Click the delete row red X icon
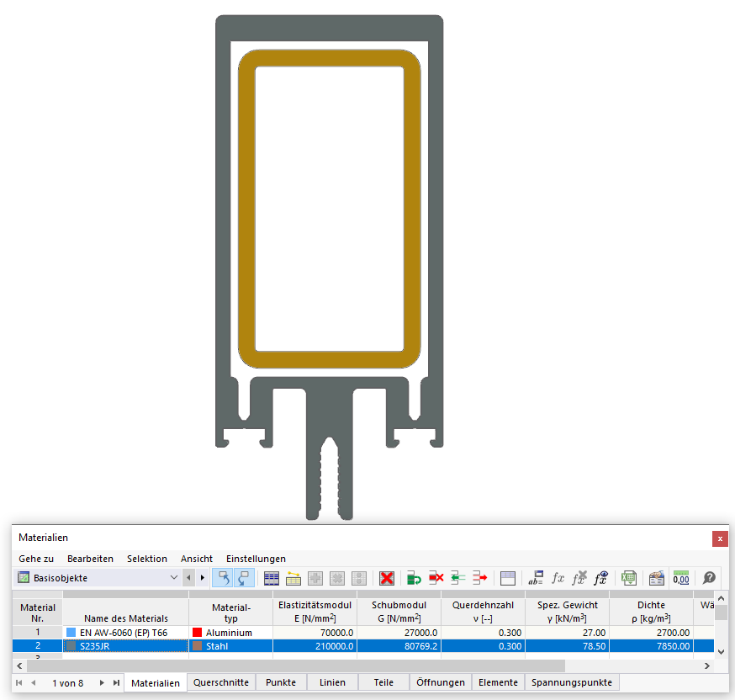The image size is (735, 700). point(436,578)
